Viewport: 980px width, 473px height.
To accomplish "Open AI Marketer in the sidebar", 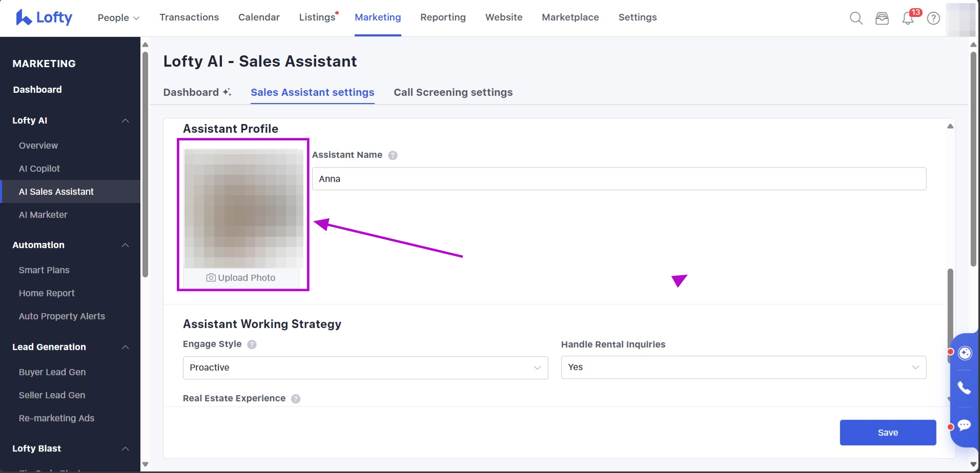I will [x=43, y=215].
